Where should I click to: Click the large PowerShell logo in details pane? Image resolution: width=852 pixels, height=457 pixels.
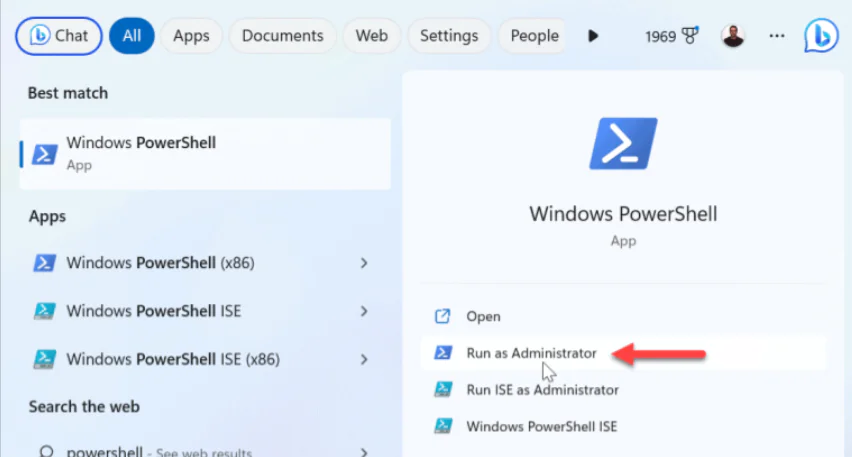(x=623, y=143)
